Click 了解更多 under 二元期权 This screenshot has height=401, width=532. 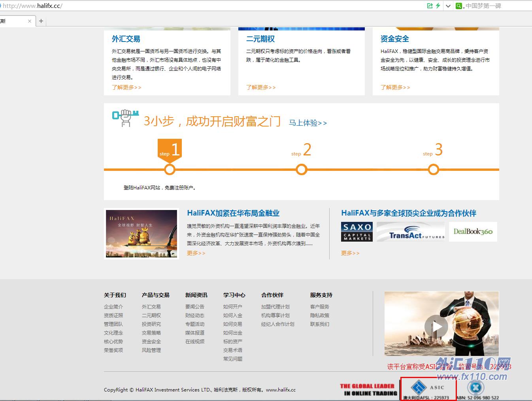[261, 87]
